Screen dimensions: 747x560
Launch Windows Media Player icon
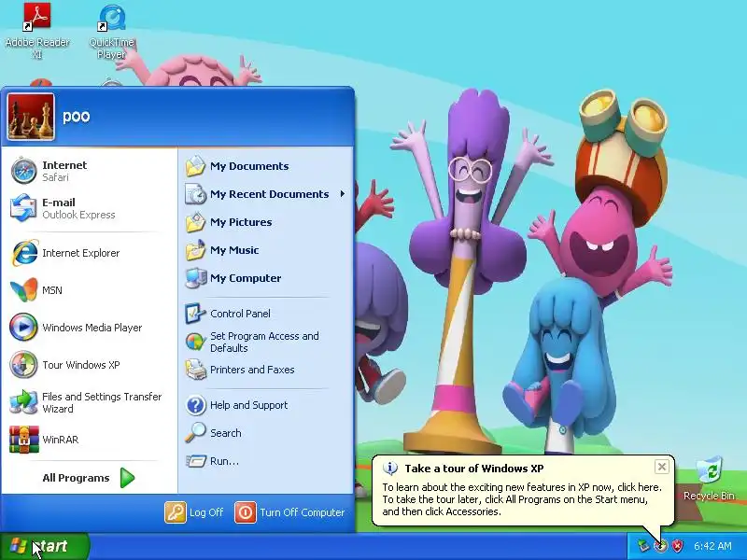(x=23, y=328)
